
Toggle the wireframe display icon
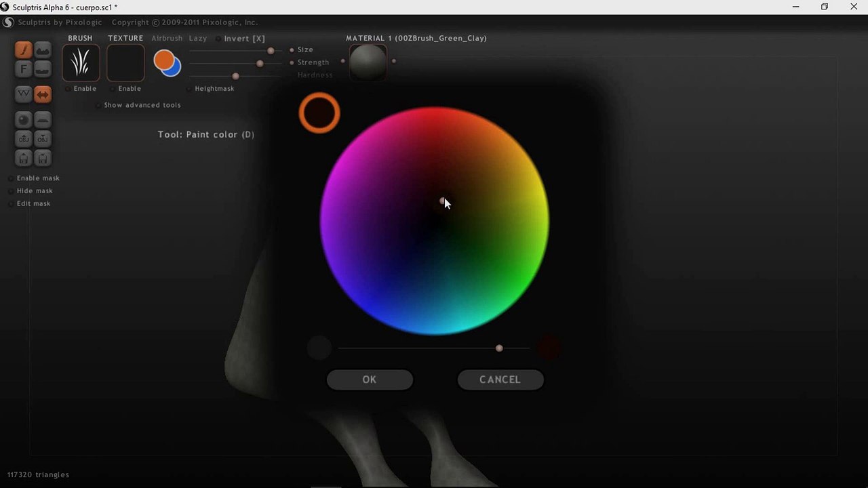click(x=24, y=94)
